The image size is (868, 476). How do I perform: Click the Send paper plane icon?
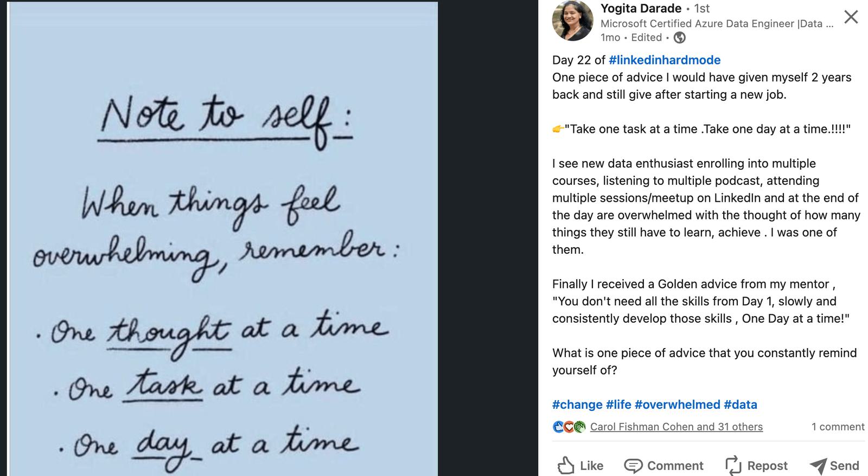(x=818, y=465)
